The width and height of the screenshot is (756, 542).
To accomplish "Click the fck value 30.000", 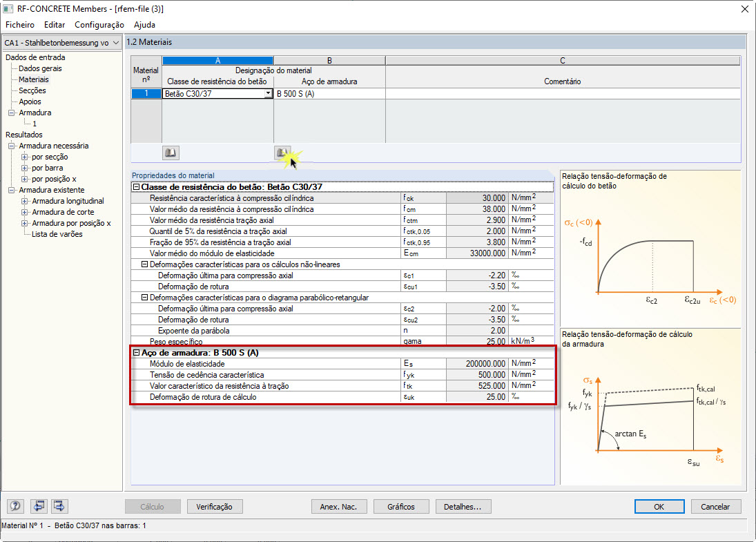I will [477, 197].
